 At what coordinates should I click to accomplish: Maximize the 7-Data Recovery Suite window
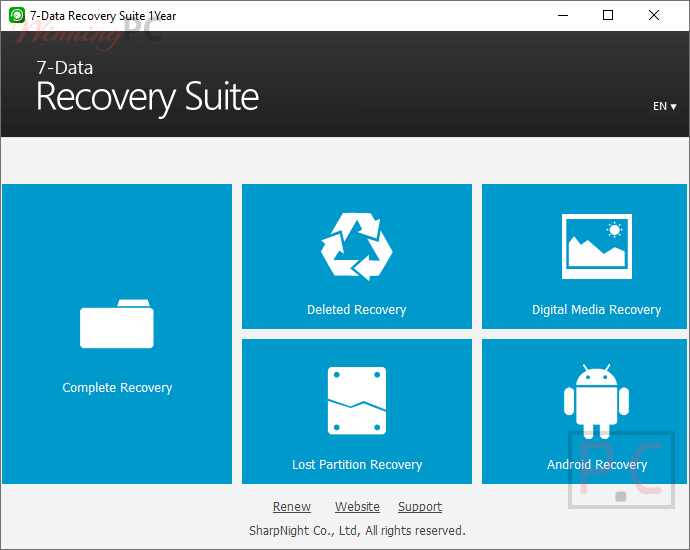click(608, 15)
